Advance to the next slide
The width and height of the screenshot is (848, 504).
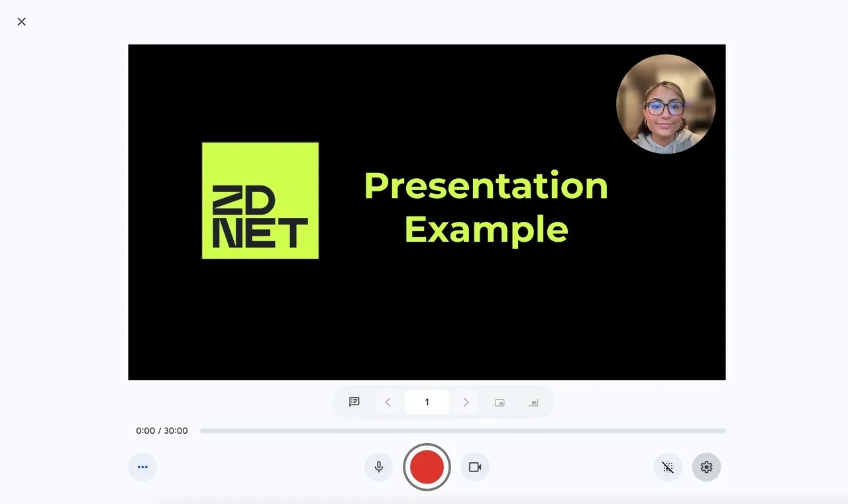coord(466,402)
